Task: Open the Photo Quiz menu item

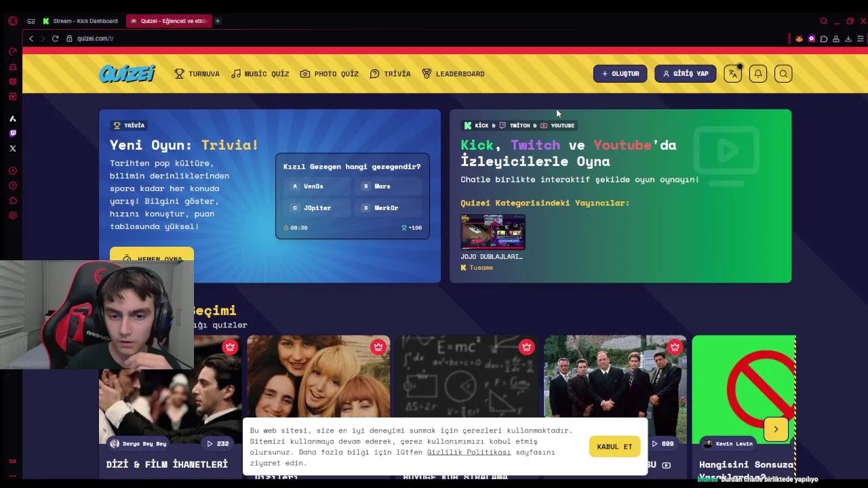Action: (x=329, y=74)
